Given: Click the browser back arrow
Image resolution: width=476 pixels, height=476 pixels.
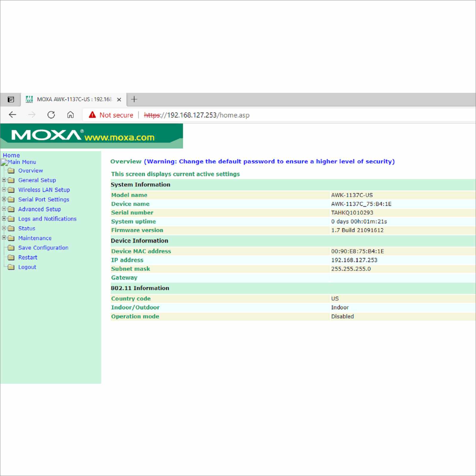Looking at the screenshot, I should coord(12,115).
